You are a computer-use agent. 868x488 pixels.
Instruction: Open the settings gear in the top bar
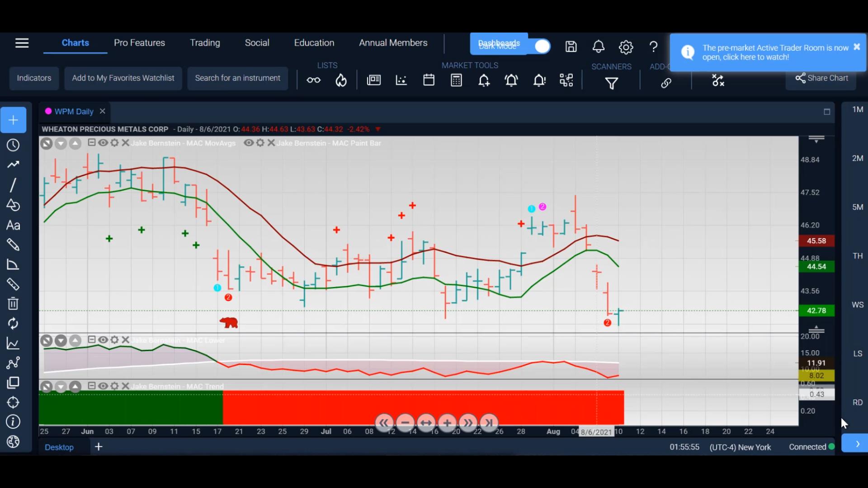coord(626,47)
